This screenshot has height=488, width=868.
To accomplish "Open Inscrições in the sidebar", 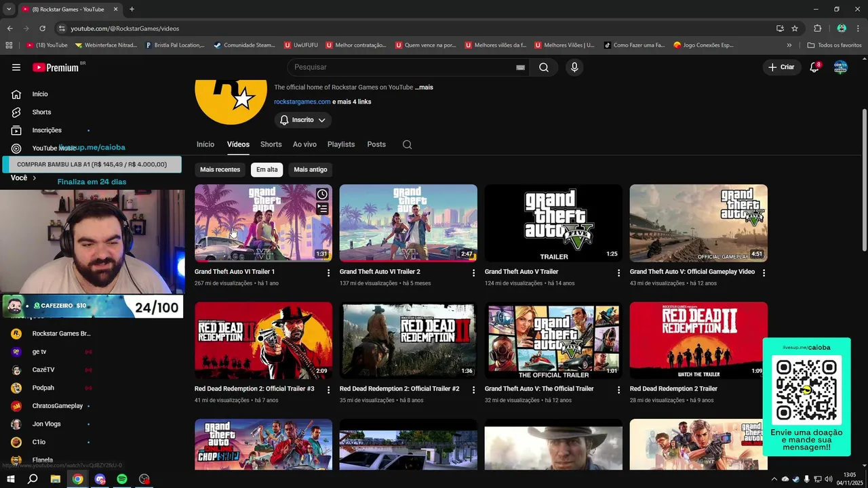I will [x=47, y=130].
